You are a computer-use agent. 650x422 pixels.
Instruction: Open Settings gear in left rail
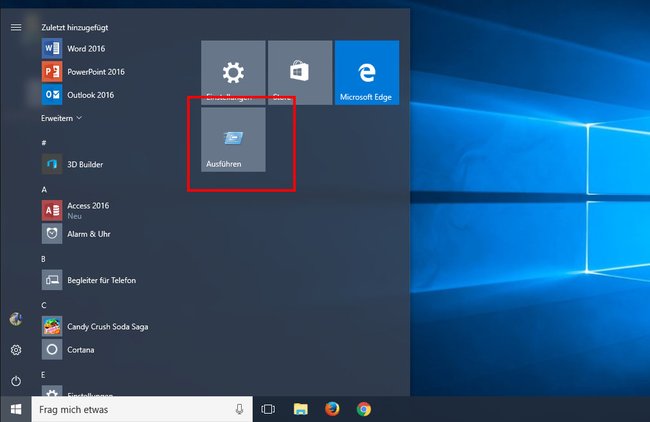click(16, 350)
